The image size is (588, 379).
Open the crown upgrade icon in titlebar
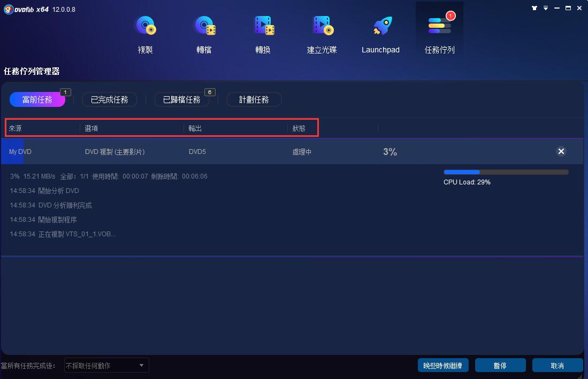point(534,8)
